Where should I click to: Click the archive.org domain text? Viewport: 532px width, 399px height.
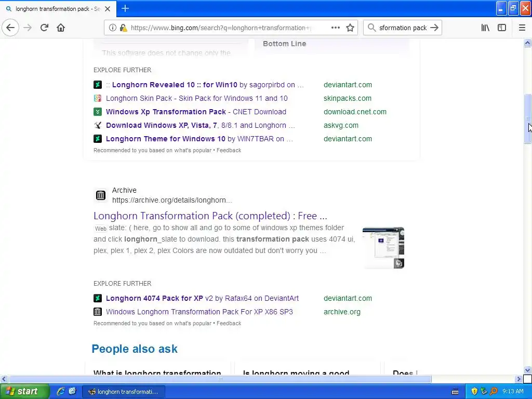click(x=342, y=312)
